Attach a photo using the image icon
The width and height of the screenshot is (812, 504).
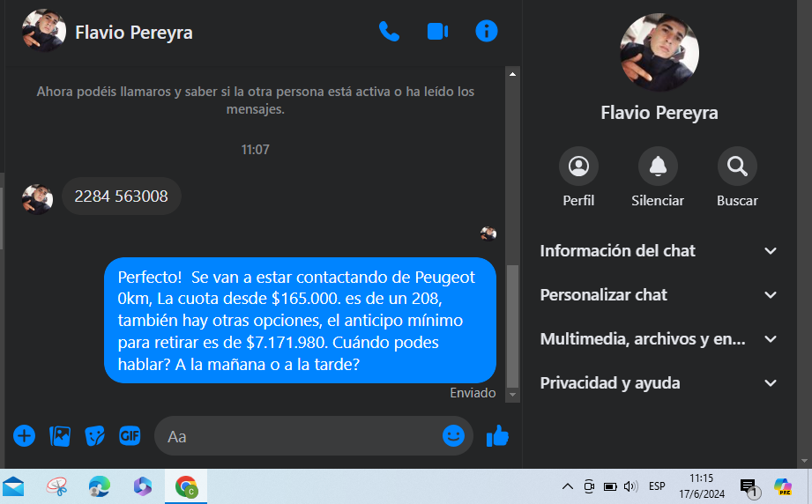[x=60, y=435]
